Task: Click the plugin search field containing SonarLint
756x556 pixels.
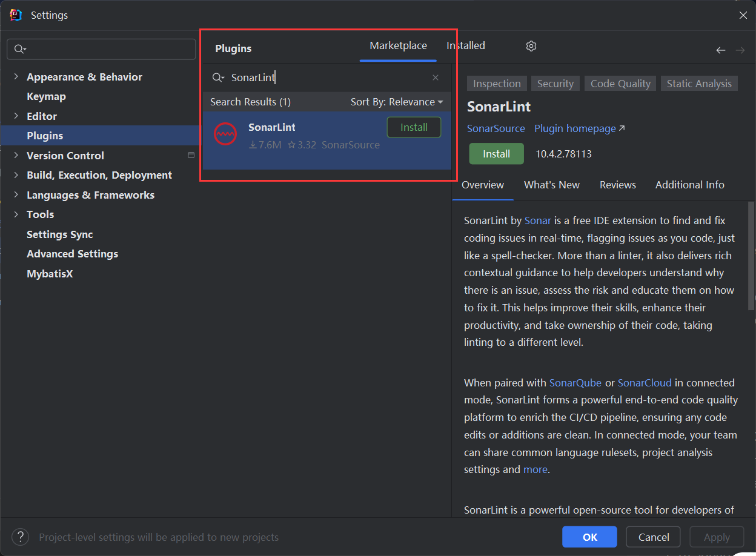Action: pyautogui.click(x=327, y=78)
